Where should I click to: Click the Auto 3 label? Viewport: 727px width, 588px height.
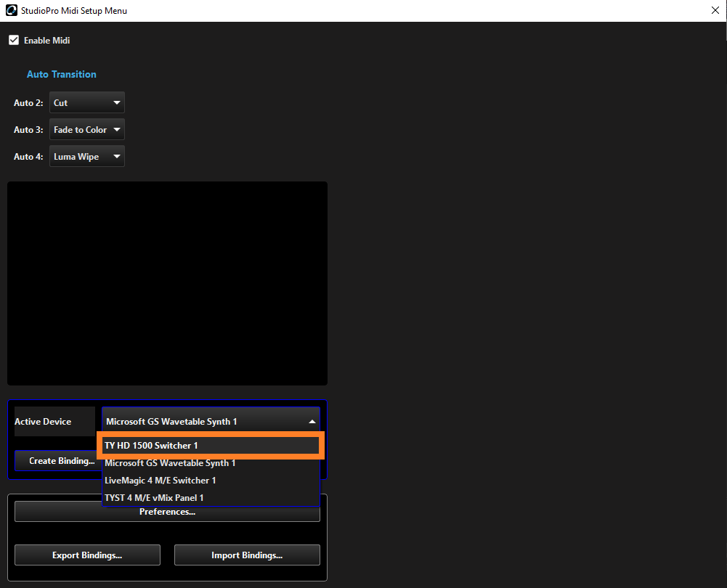tap(28, 130)
